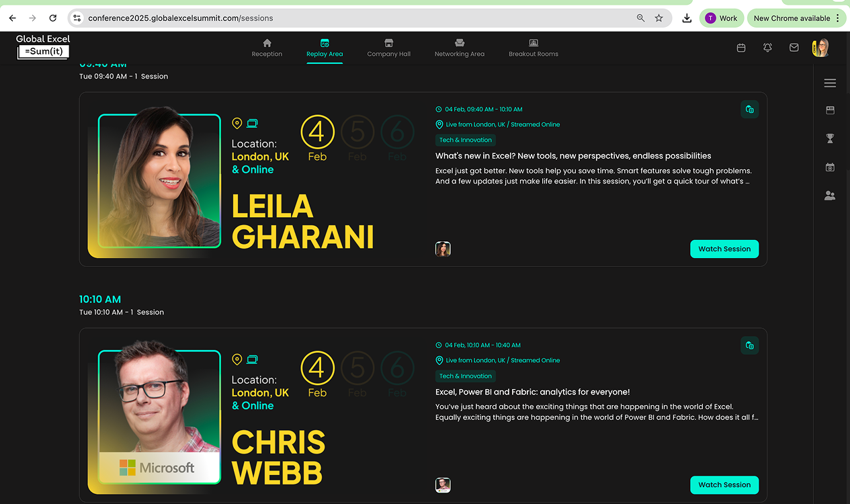Screen dimensions: 850x504
Task: Open browser downloads icon
Action: [687, 18]
